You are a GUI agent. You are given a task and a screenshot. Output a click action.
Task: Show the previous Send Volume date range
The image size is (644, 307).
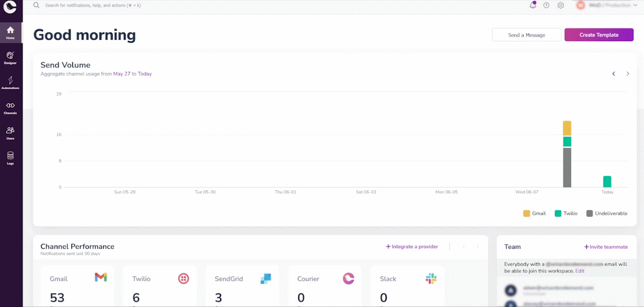pos(614,74)
